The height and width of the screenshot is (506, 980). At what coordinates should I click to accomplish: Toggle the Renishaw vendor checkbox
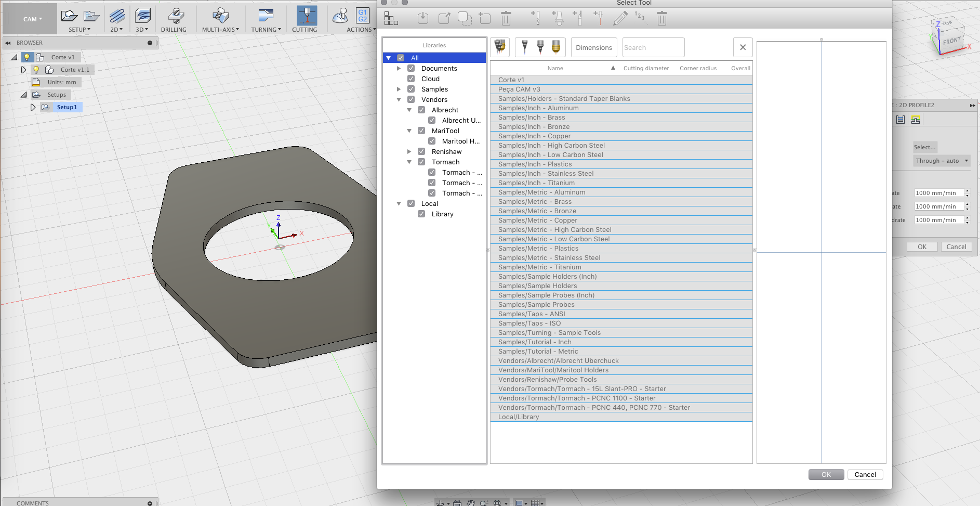[421, 151]
